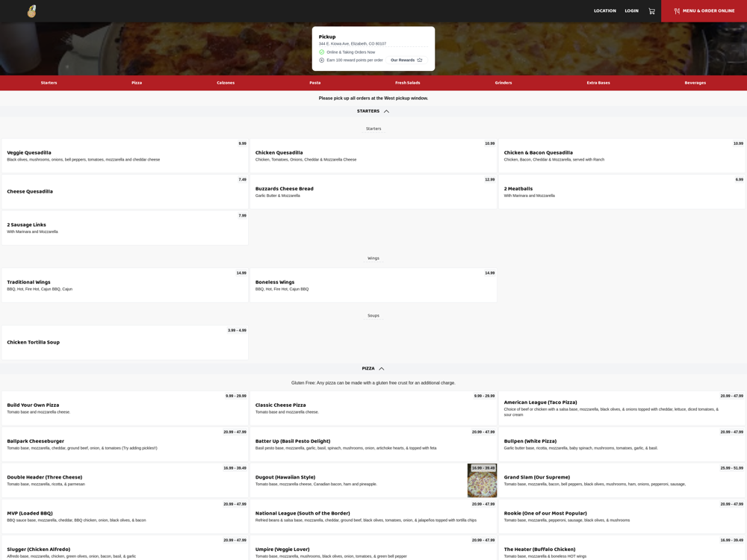The height and width of the screenshot is (560, 747).
Task: Click the Wings subsection label
Action: (373, 258)
